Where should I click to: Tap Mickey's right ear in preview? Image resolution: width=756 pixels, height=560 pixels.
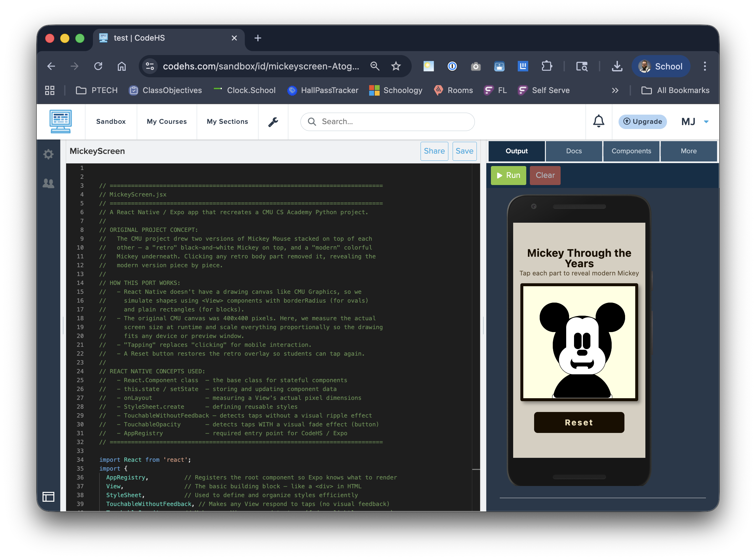pyautogui.click(x=610, y=317)
